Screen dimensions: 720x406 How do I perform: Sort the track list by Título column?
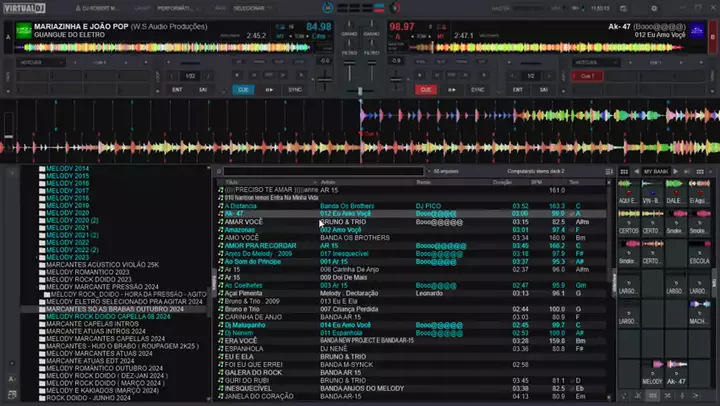click(x=232, y=182)
